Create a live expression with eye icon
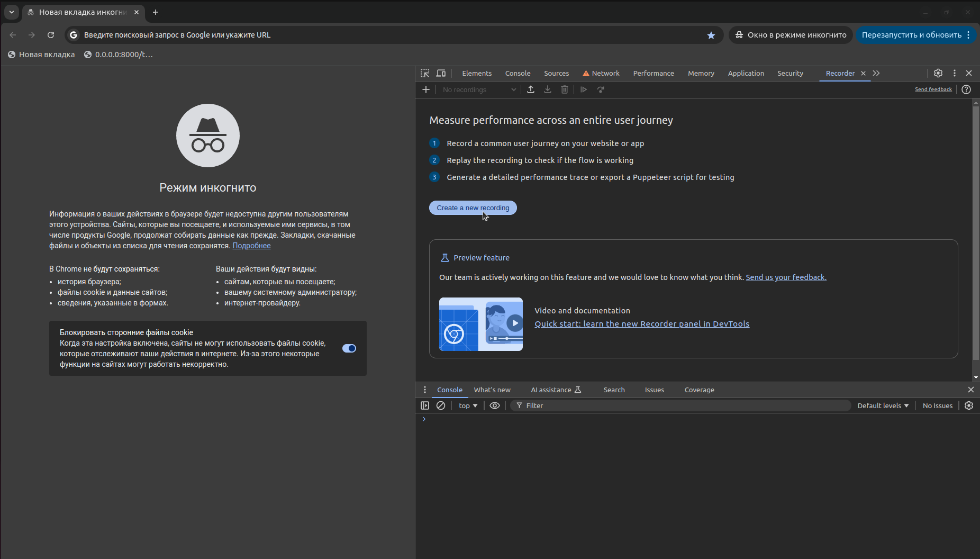The image size is (980, 559). (x=495, y=405)
